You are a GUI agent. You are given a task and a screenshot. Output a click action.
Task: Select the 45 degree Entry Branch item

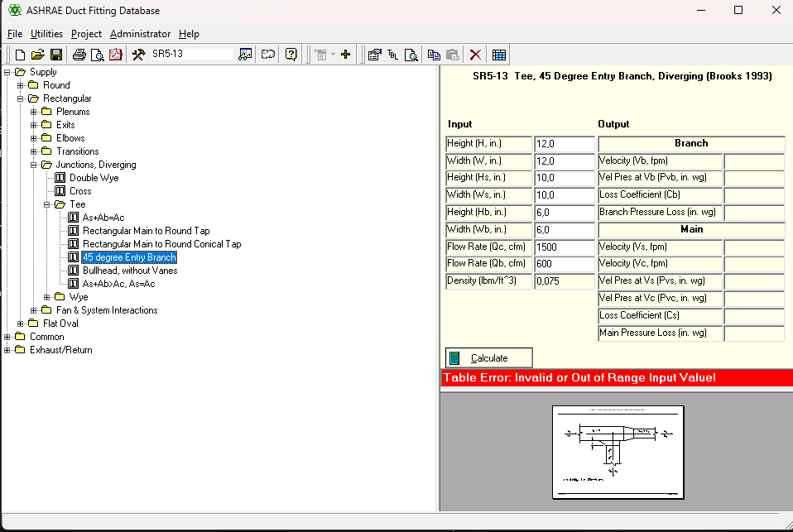click(129, 257)
